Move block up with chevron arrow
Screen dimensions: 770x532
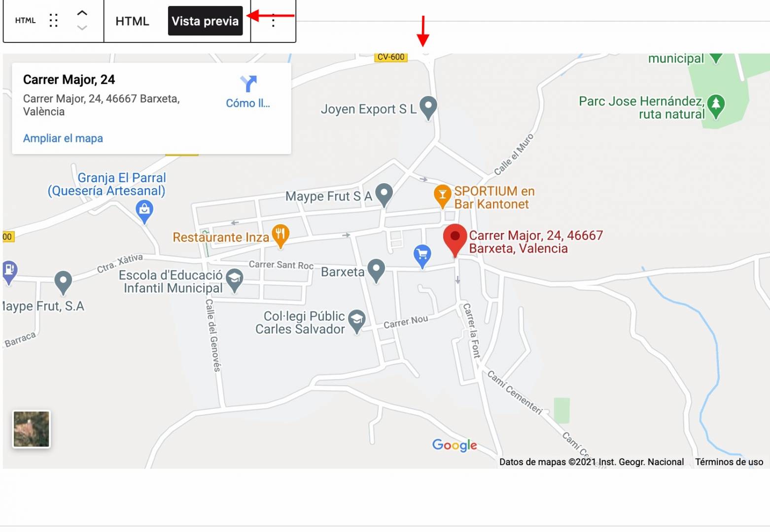(82, 13)
